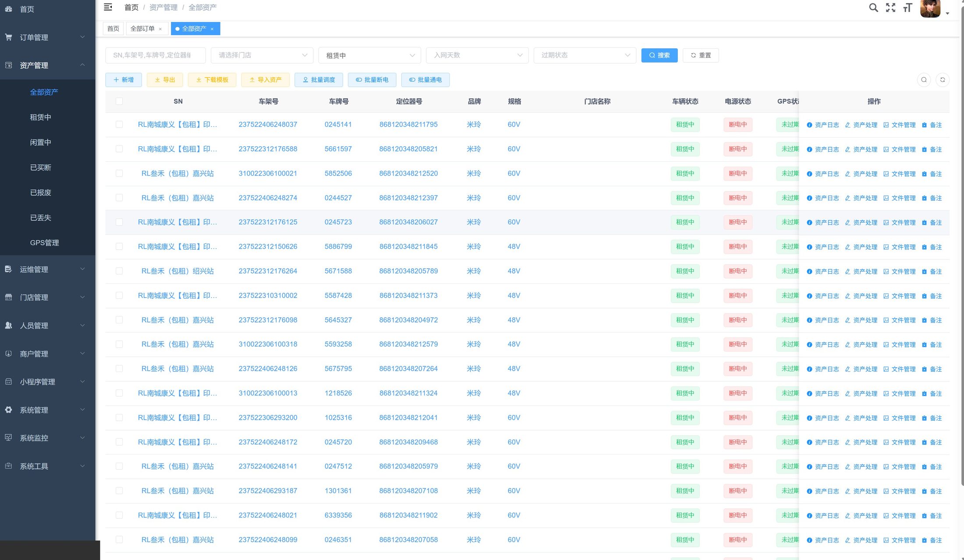Open the 过期状态 dropdown

click(585, 55)
